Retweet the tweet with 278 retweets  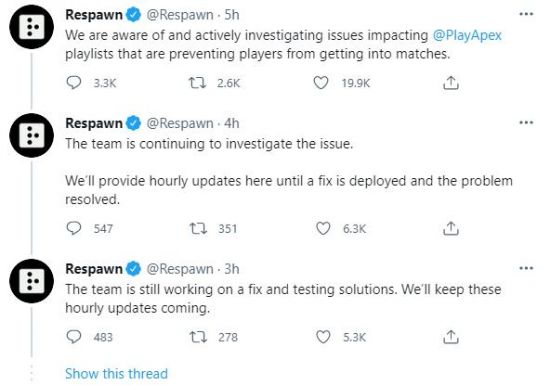coord(198,337)
